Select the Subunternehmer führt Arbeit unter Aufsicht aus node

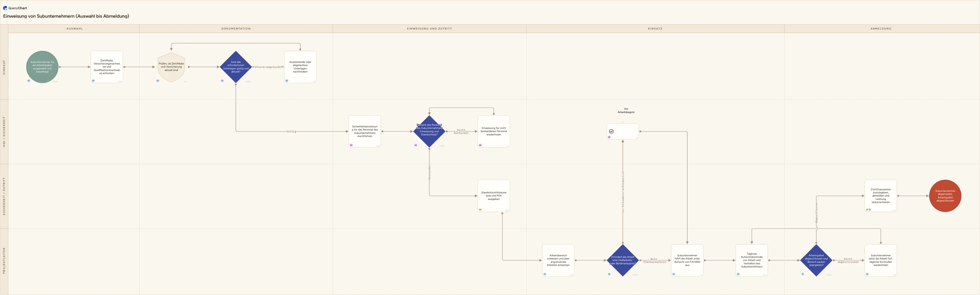(x=687, y=260)
